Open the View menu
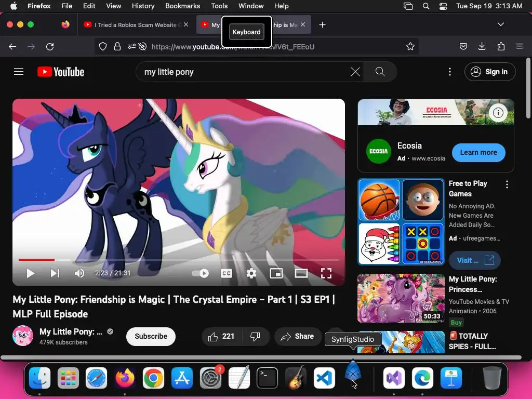Screen dimensions: 532x399 [x=113, y=6]
